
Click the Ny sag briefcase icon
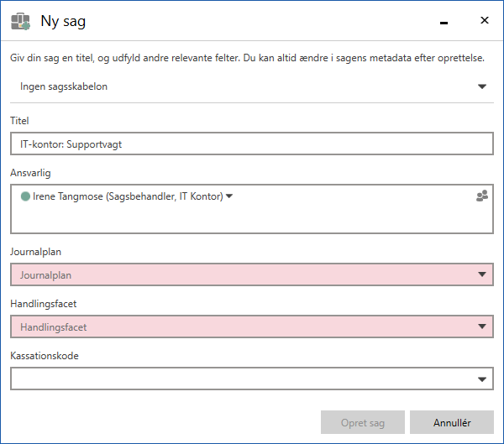click(20, 22)
